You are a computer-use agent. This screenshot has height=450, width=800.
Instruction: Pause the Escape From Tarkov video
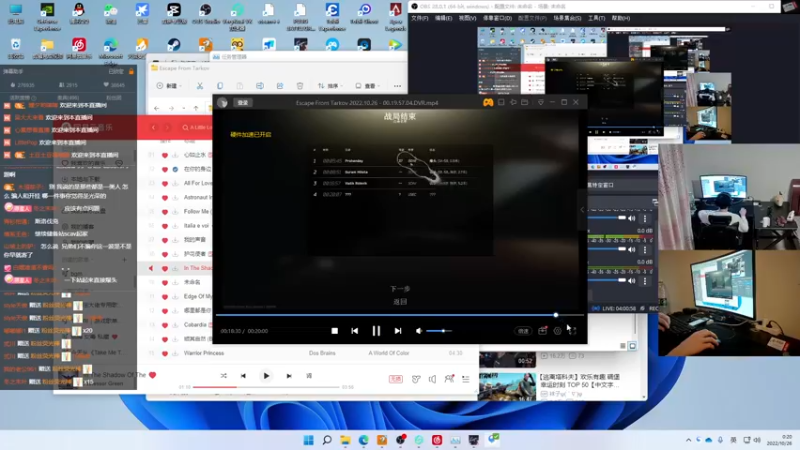coord(376,331)
